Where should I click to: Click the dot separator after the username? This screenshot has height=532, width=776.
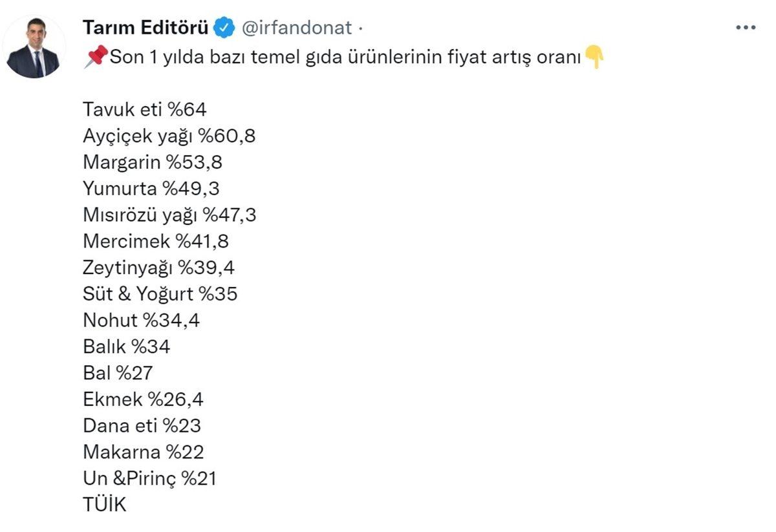360,27
